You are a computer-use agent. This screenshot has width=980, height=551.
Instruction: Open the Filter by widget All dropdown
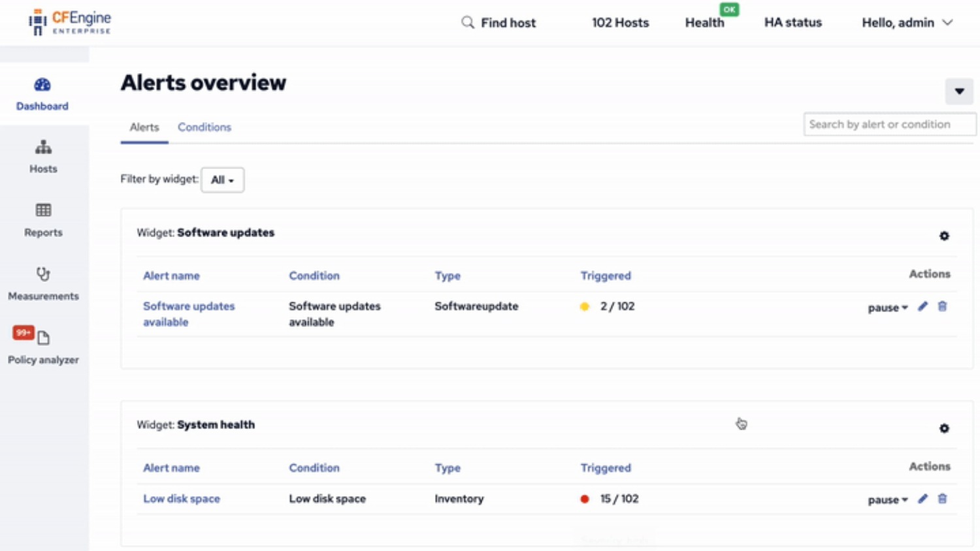pos(223,180)
